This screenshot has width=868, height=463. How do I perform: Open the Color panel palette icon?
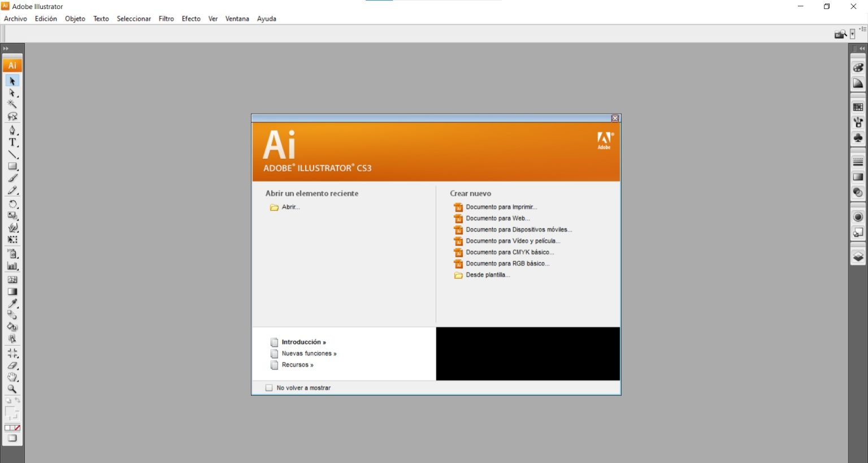pos(858,67)
